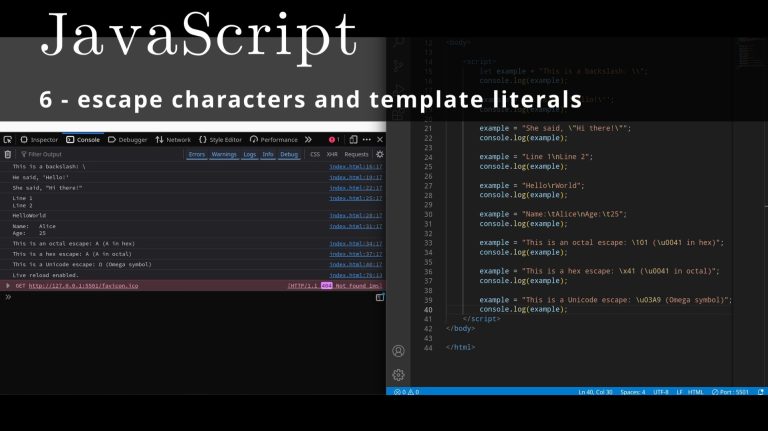Switch to the Performance tab

[274, 140]
